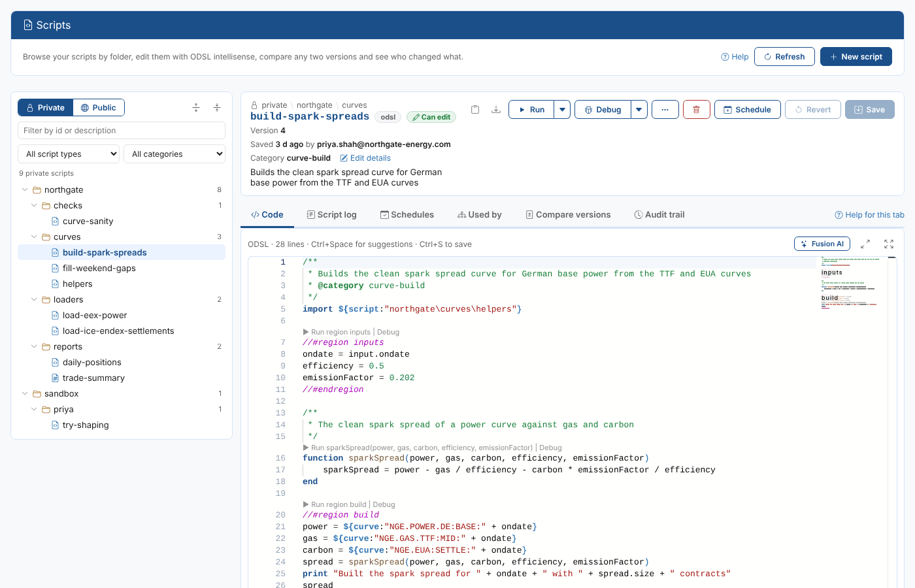Open Help for this tab

pyautogui.click(x=869, y=215)
